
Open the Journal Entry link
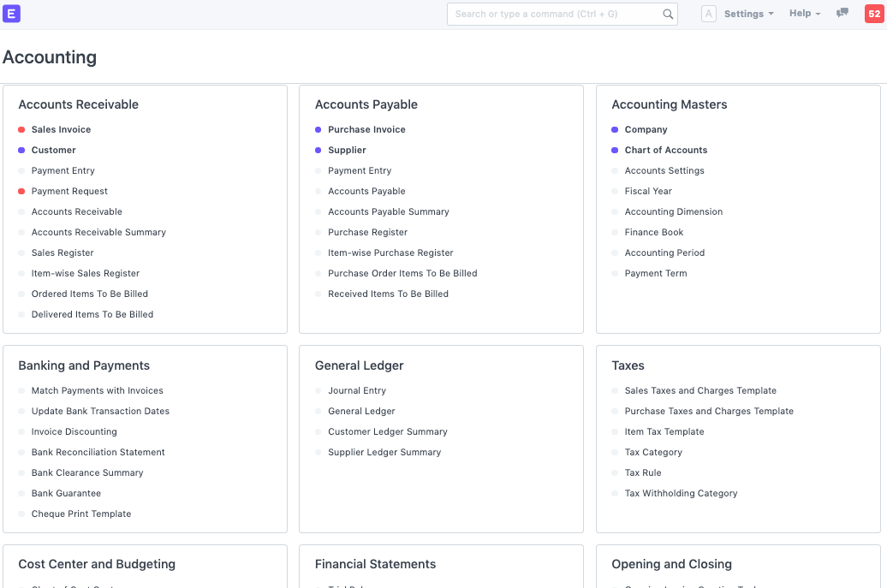(x=356, y=391)
